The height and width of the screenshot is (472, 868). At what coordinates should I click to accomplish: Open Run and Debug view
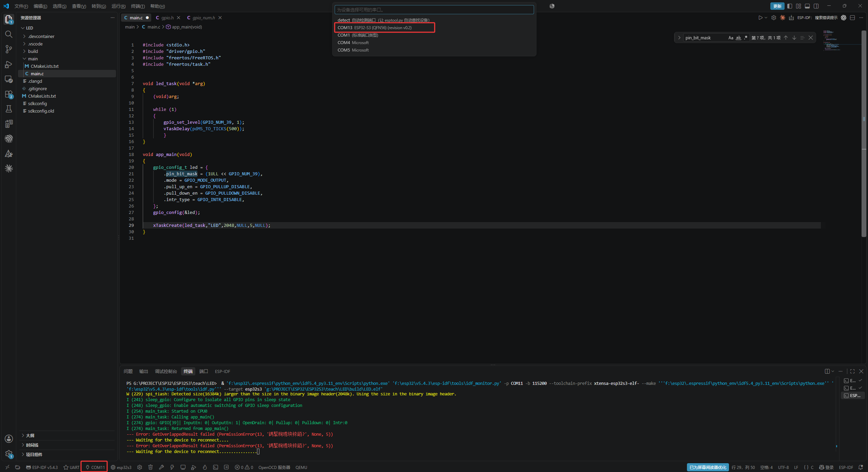(9, 64)
